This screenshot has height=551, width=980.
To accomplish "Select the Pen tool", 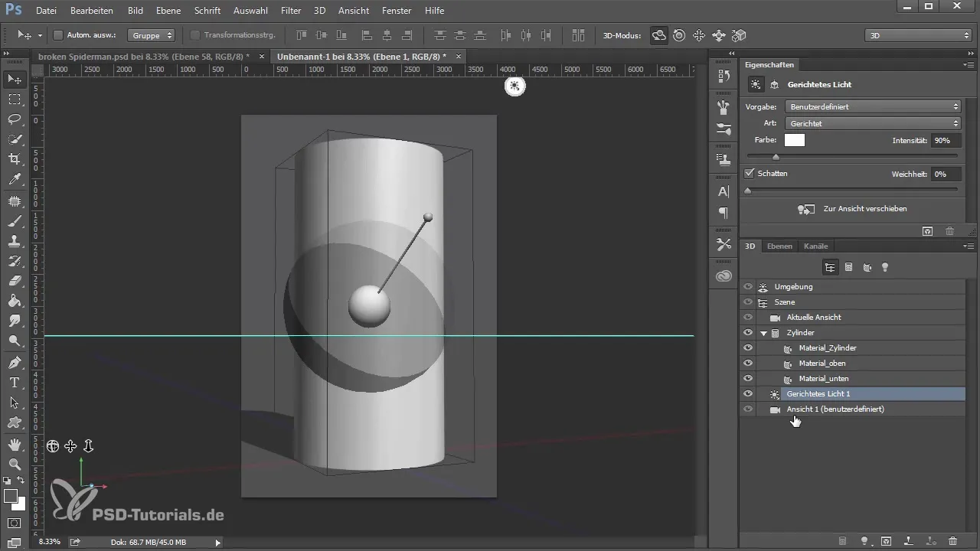I will (15, 362).
